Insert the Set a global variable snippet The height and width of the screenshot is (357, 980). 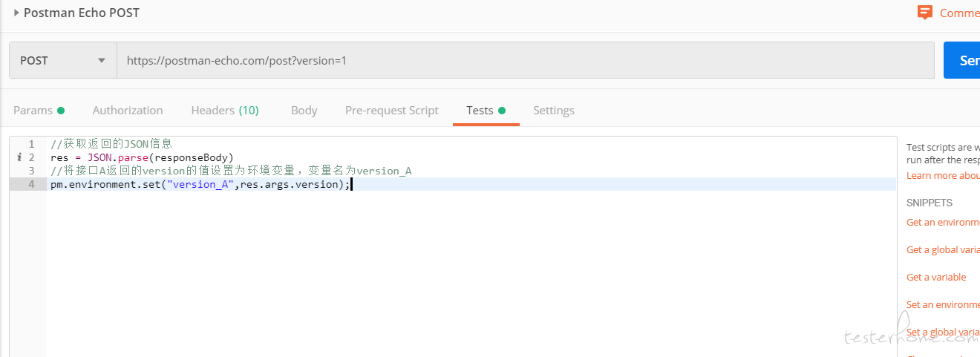943,332
